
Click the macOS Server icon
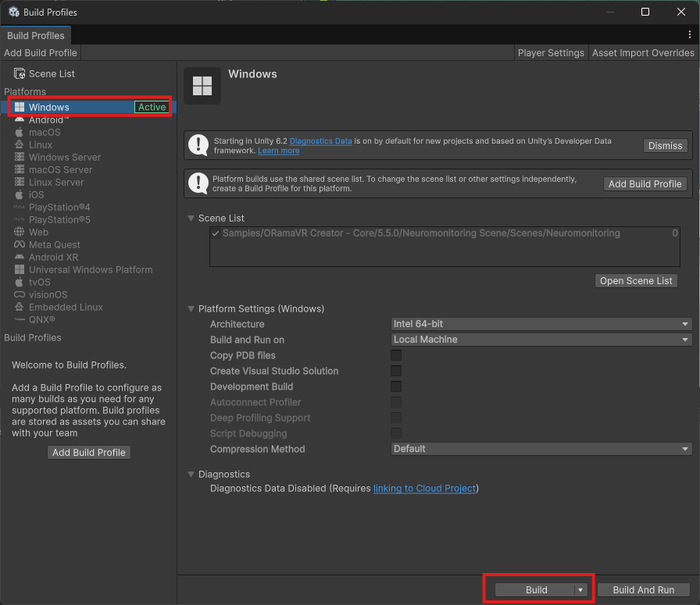point(20,169)
